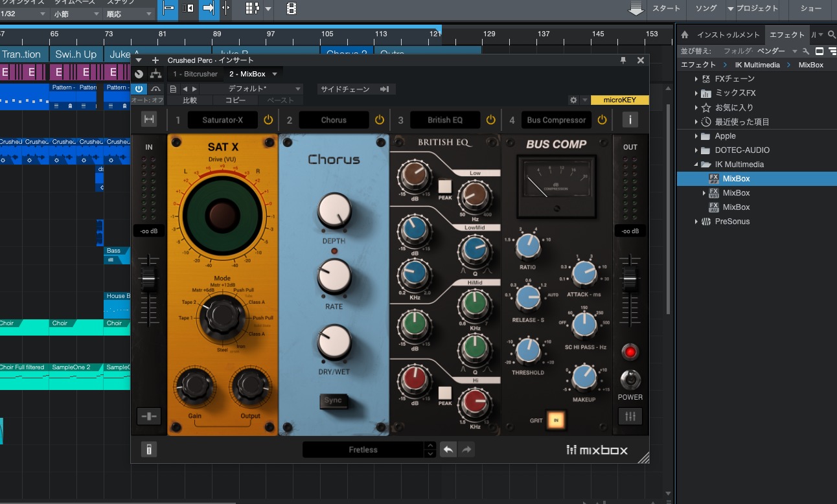
Task: Click the channel editor routing icon
Action: [x=156, y=74]
